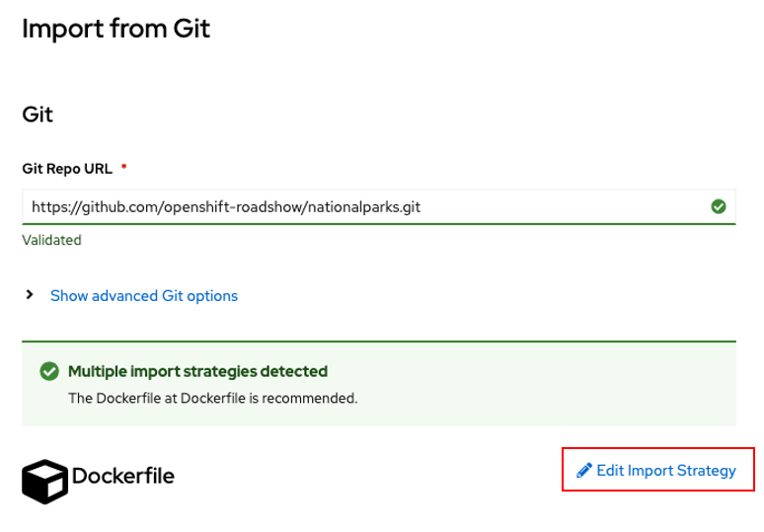Click the Multiple import strategies detected title
764x532 pixels.
(197, 371)
